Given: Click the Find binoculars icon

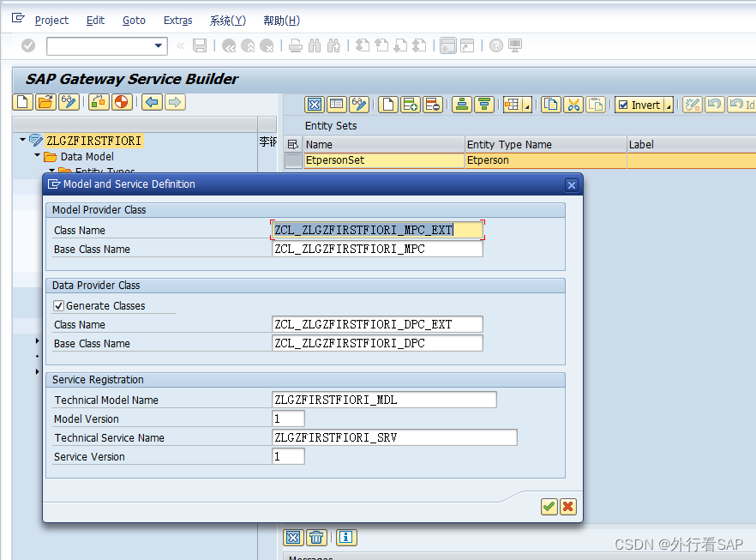Looking at the screenshot, I should pyautogui.click(x=315, y=45).
